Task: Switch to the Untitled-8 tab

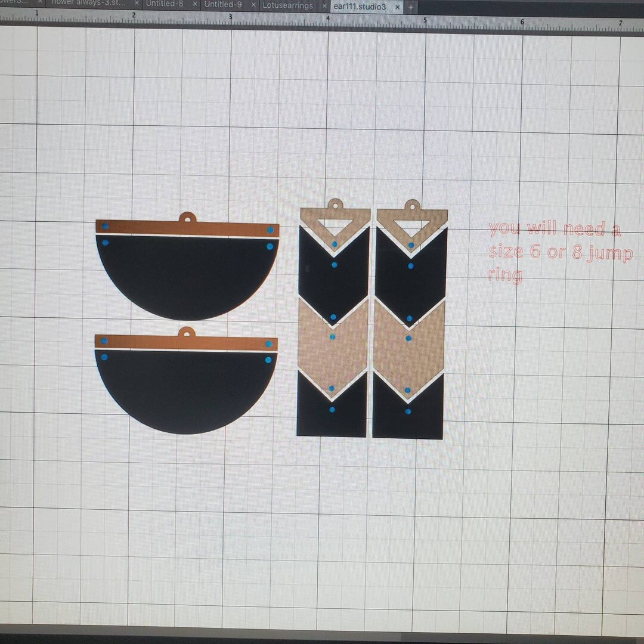Action: tap(167, 4)
